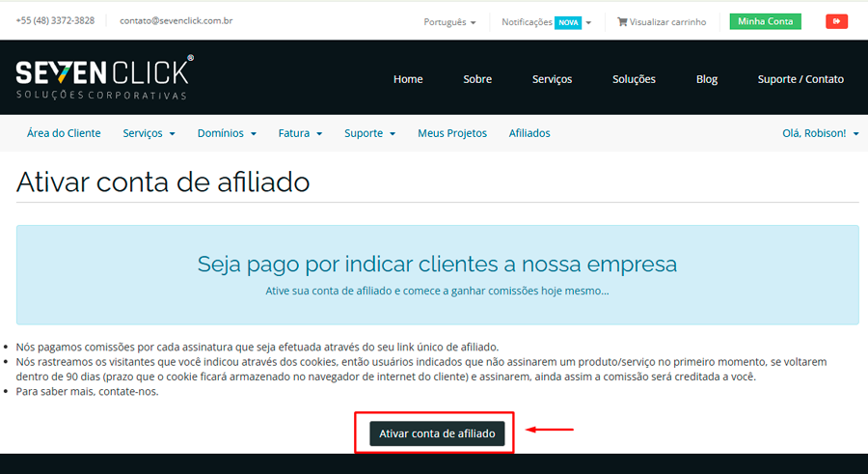Go to Home in main navigation

(x=408, y=79)
